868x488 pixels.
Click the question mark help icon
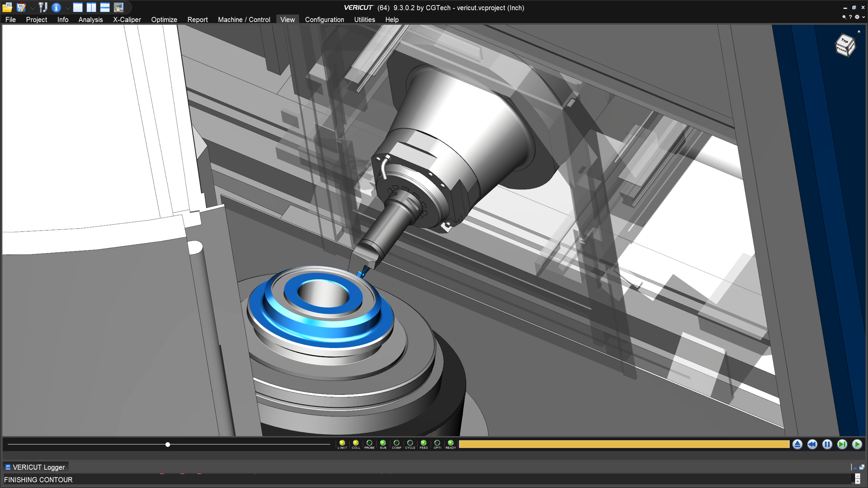click(850, 17)
